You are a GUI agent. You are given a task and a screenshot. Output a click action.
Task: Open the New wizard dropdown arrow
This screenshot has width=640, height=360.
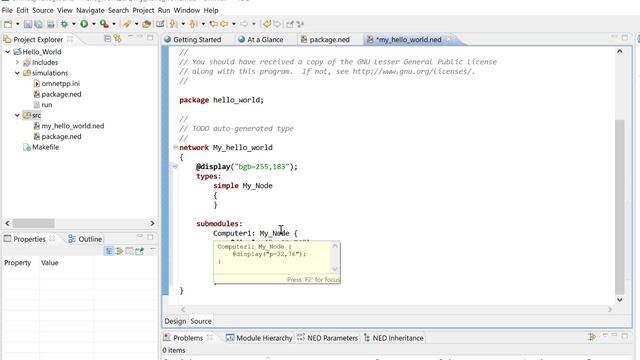18,24
